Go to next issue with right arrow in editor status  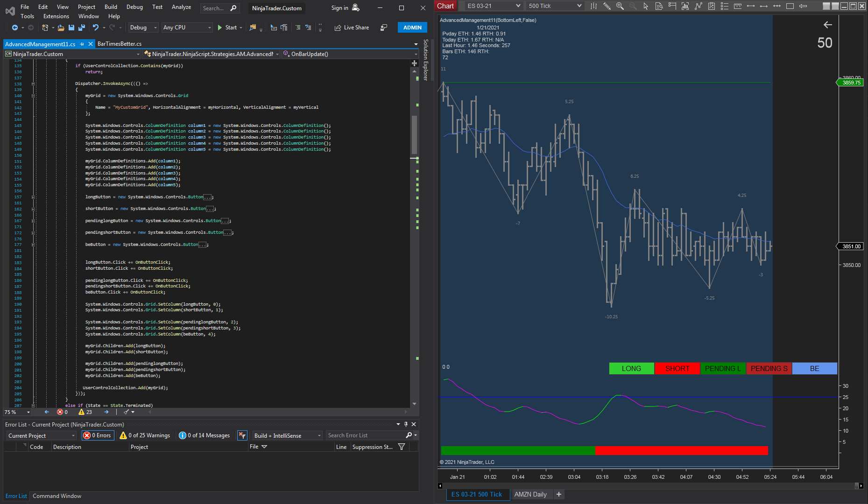pos(106,412)
